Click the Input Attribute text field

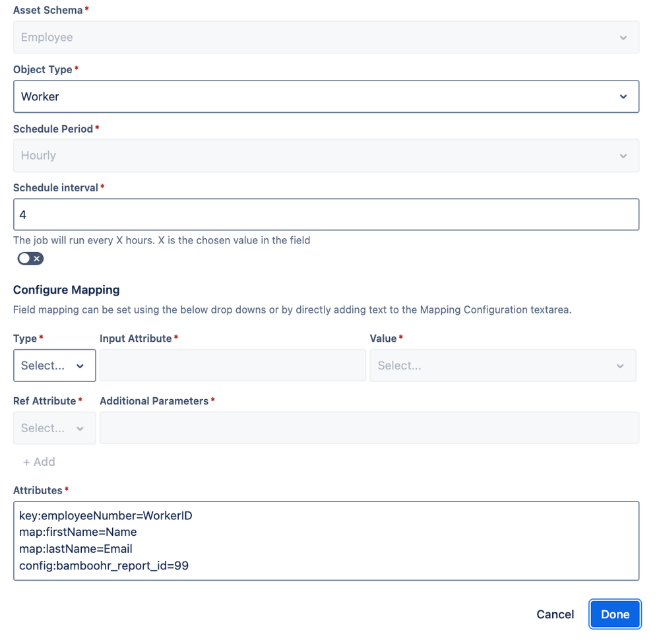[x=233, y=366]
